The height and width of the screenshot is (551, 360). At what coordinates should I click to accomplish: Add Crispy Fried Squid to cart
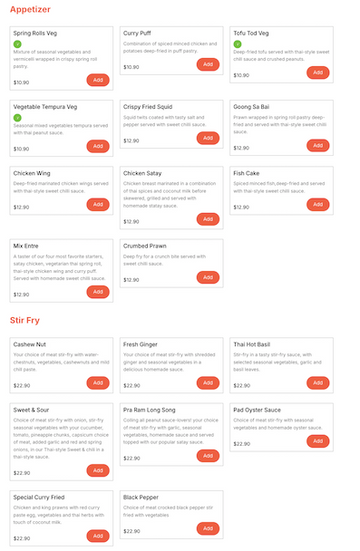(208, 138)
